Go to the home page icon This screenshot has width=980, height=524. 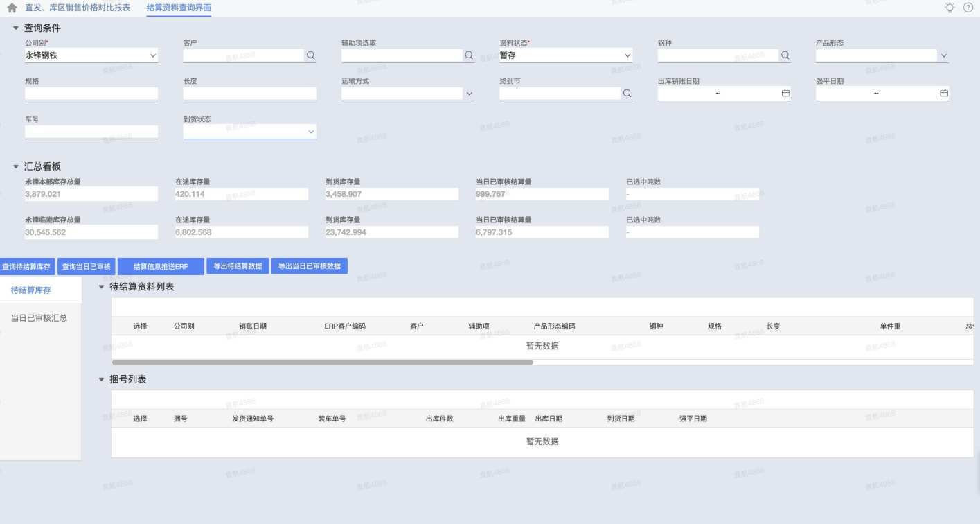pyautogui.click(x=12, y=8)
